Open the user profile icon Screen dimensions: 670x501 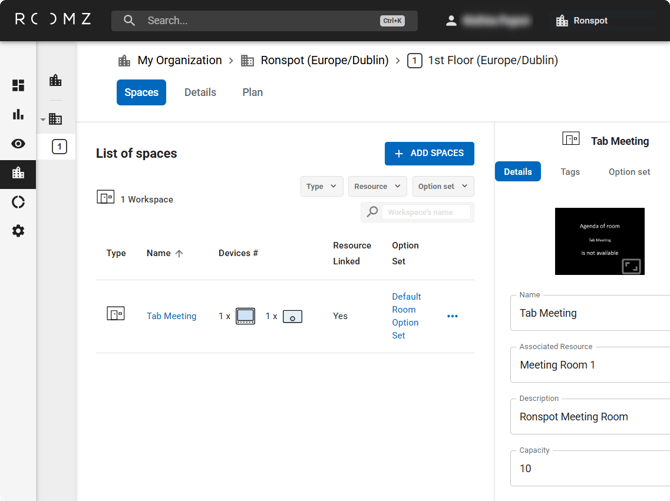[x=451, y=21]
